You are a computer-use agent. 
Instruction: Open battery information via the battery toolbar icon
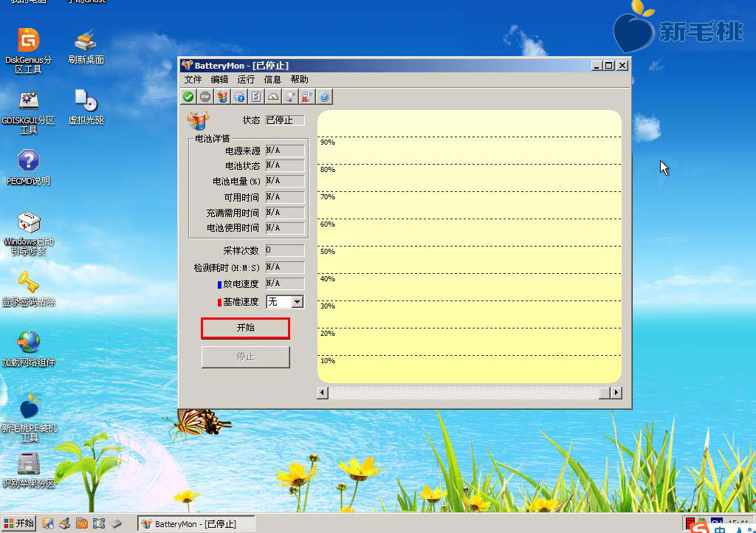pyautogui.click(x=222, y=97)
